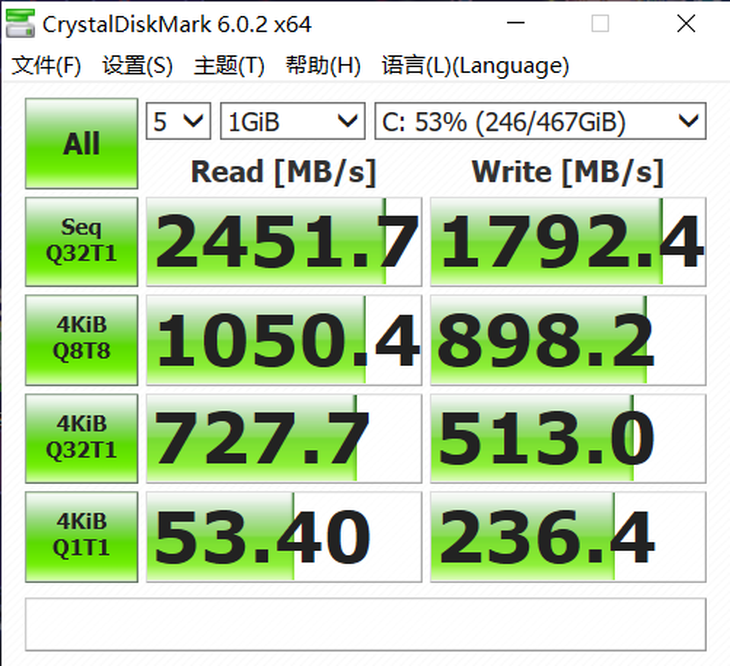
Task: Select Seq read result 2451.7
Action: (x=284, y=242)
